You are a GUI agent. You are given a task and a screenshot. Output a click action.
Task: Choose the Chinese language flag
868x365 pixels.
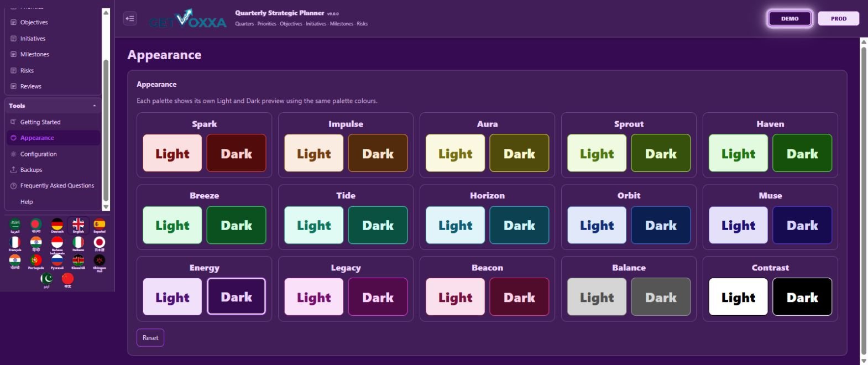[x=67, y=280]
